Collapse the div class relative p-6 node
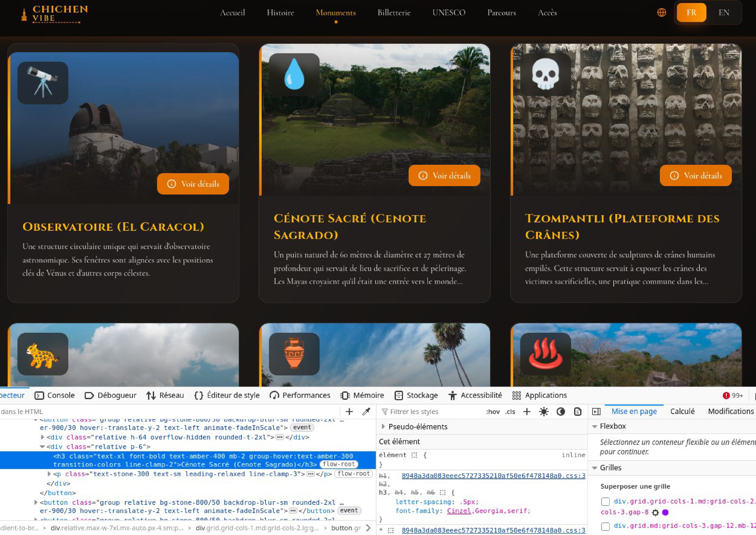 (42, 447)
